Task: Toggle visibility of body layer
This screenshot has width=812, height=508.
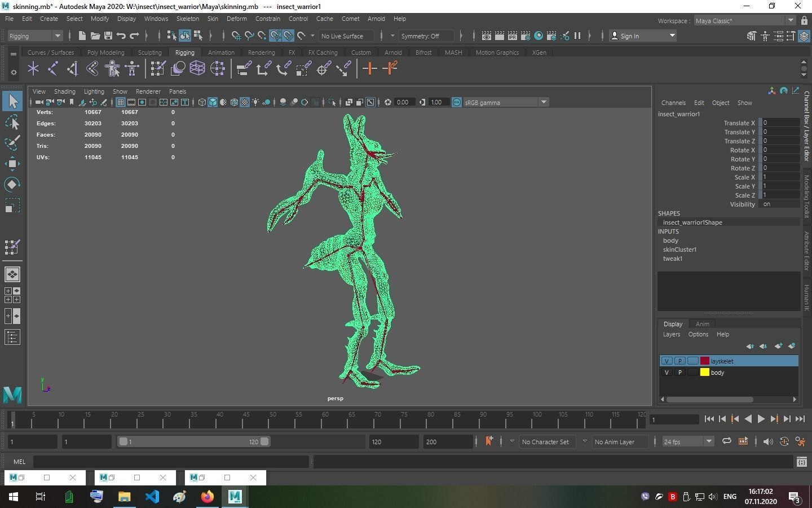Action: [x=667, y=373]
